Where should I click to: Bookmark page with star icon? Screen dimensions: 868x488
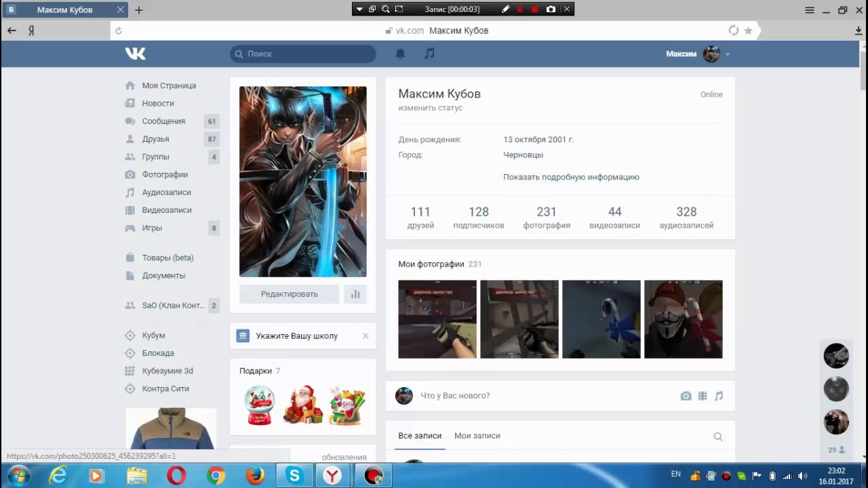point(748,30)
